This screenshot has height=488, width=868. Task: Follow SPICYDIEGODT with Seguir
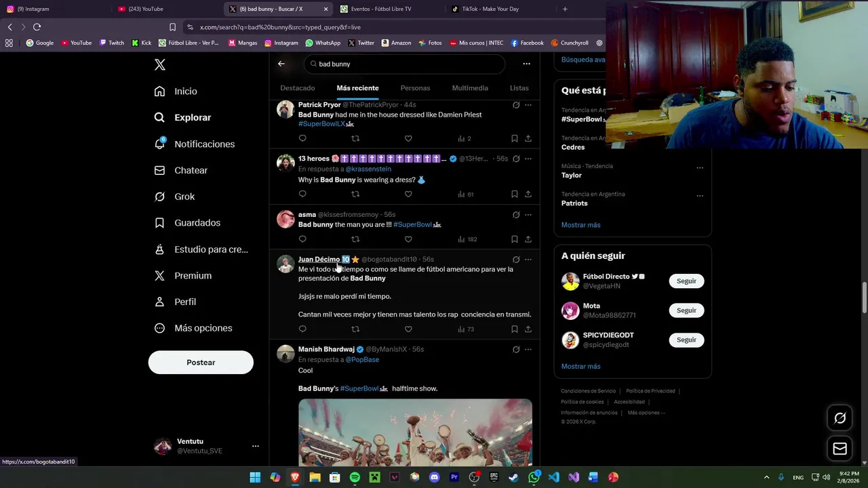coord(686,340)
